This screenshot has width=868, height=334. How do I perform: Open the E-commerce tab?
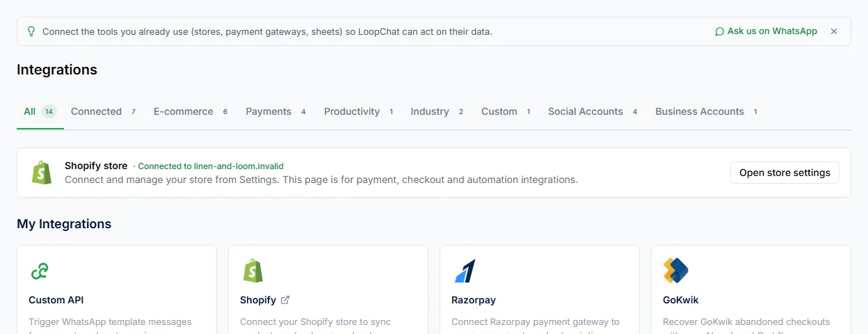coord(191,111)
